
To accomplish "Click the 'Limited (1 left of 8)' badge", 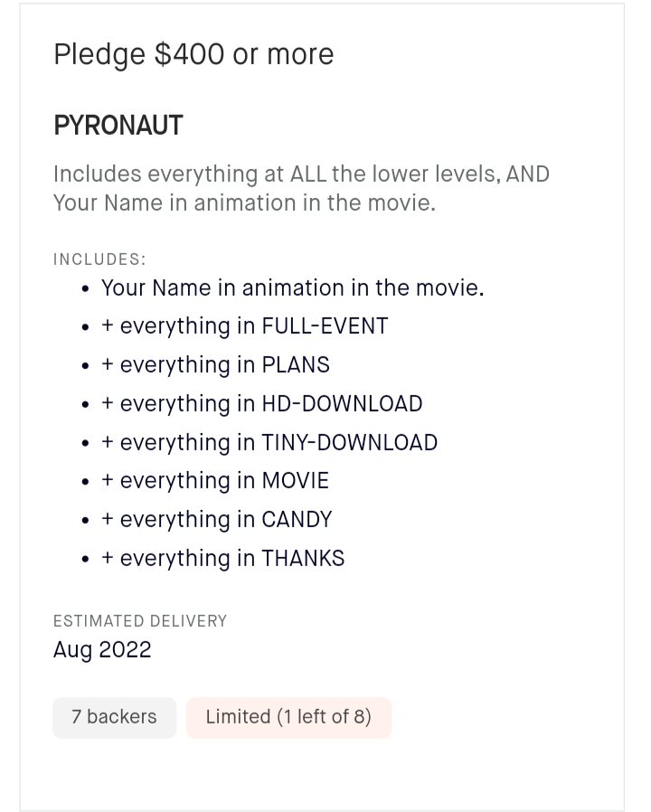I will coord(288,717).
